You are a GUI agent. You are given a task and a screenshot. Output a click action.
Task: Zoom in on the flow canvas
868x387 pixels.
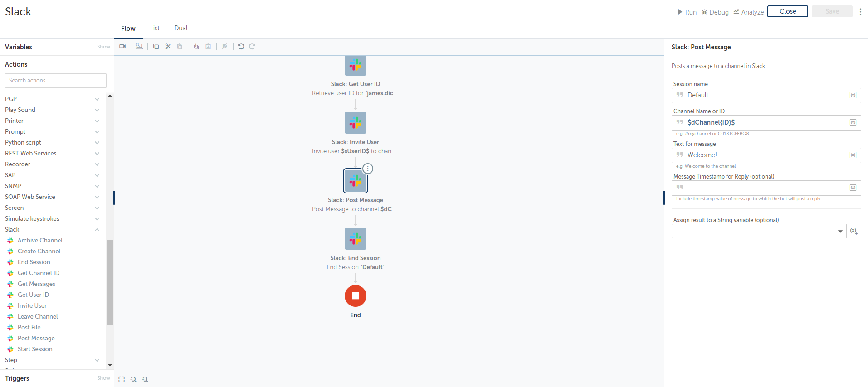(x=145, y=379)
